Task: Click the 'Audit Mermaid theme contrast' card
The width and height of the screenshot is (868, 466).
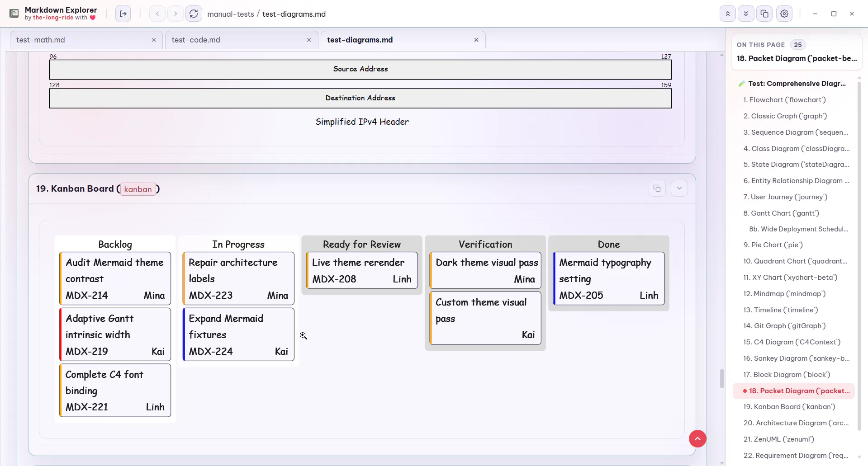Action: 115,278
